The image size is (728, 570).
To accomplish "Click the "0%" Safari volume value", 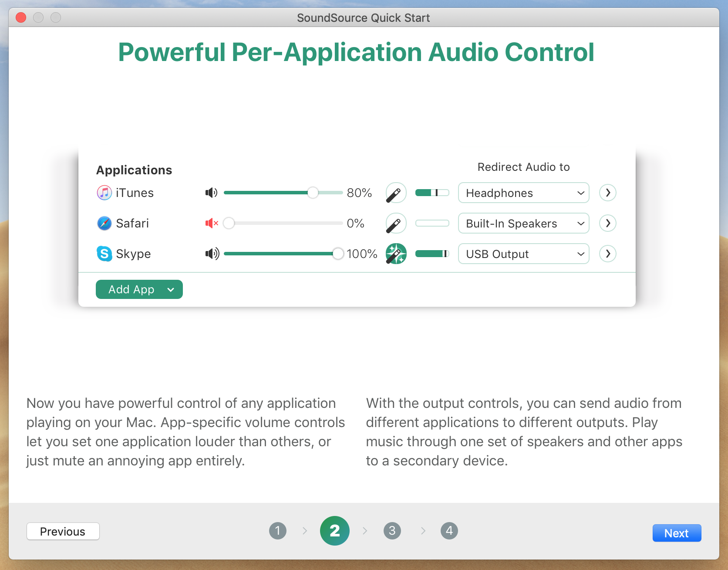I will coord(356,223).
